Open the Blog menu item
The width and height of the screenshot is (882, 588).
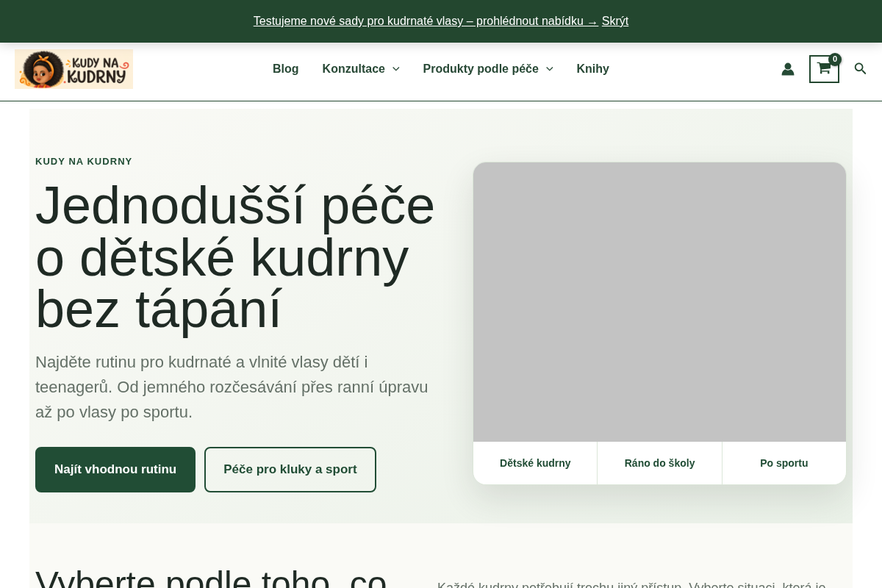[285, 69]
